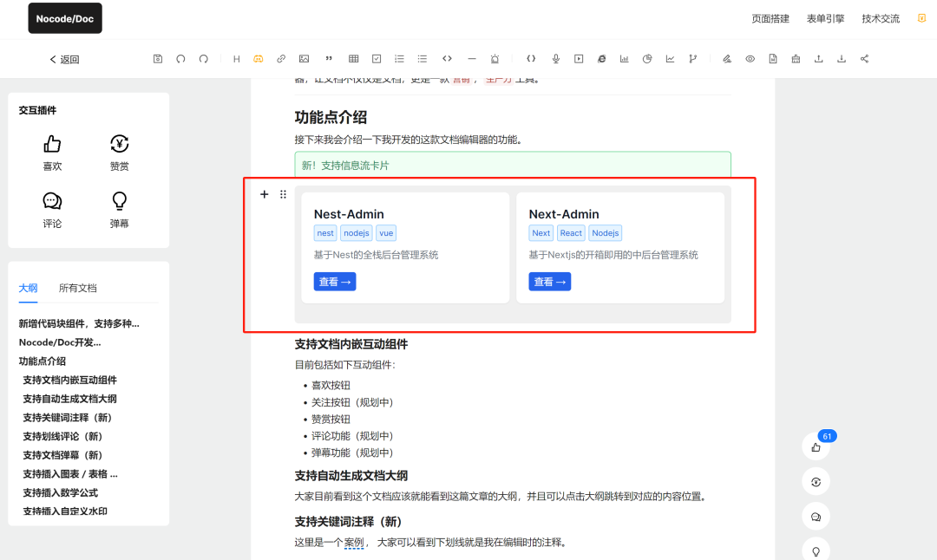Click the share icon in toolbar
This screenshot has height=560, width=937.
click(864, 59)
